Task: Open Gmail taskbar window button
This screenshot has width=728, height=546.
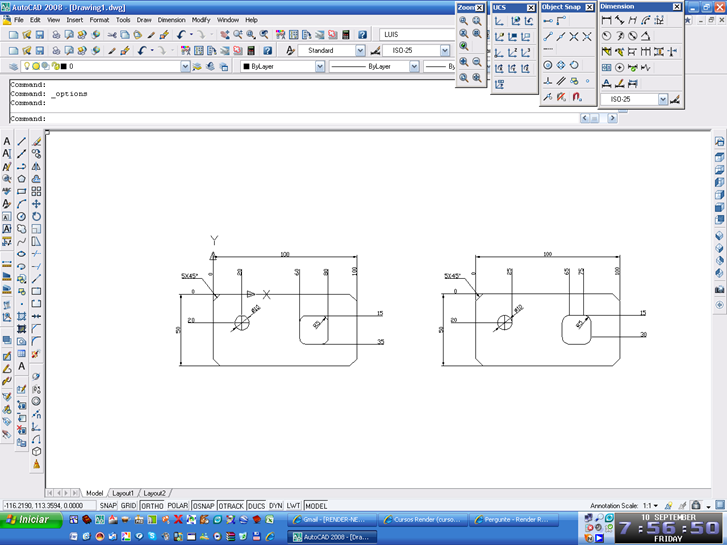Action: coord(331,520)
